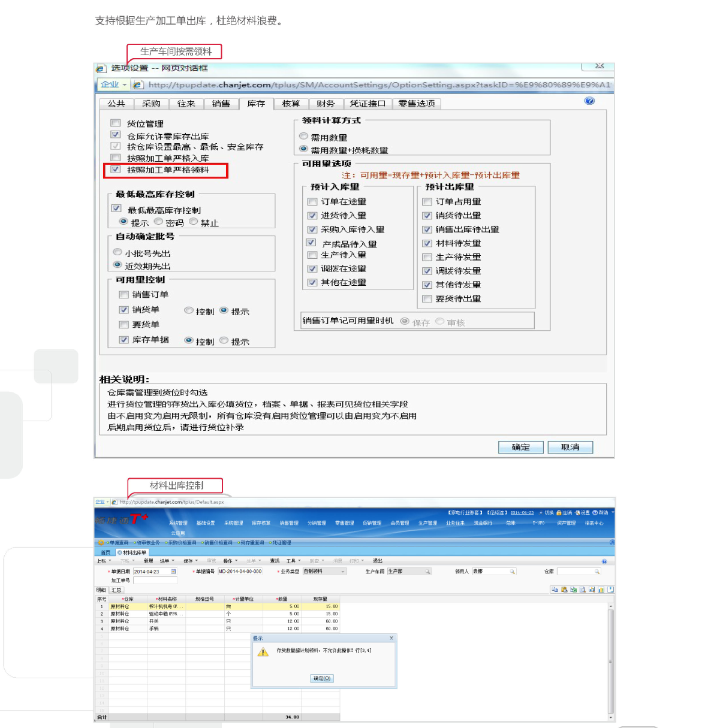The height and width of the screenshot is (728, 720).
Task: Click the 设置 settings icon in the header
Action: pos(578,513)
